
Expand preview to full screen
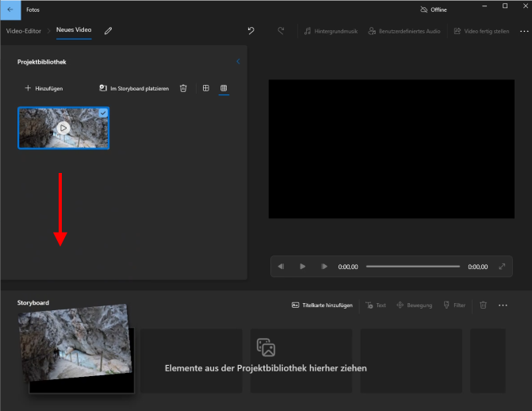[x=502, y=267]
